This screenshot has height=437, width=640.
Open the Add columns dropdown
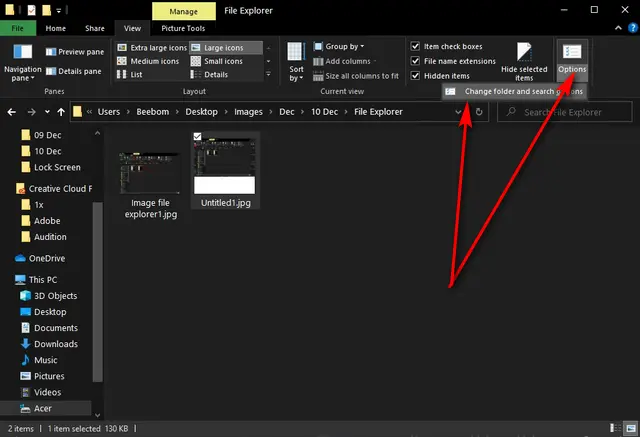click(x=345, y=61)
